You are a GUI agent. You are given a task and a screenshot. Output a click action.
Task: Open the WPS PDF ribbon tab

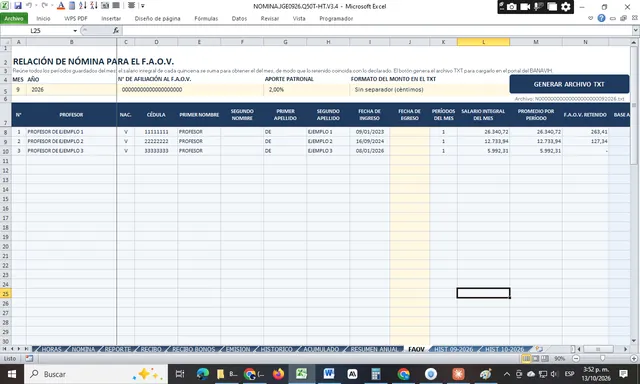coord(76,19)
